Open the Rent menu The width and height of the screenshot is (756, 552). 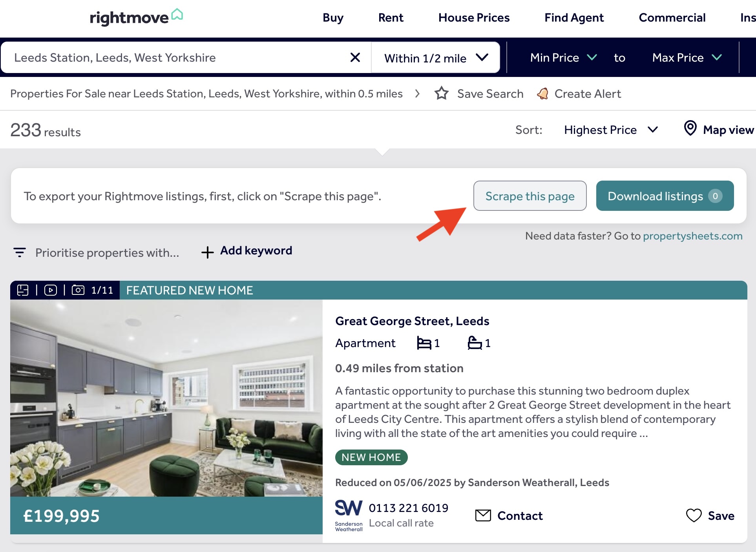391,18
